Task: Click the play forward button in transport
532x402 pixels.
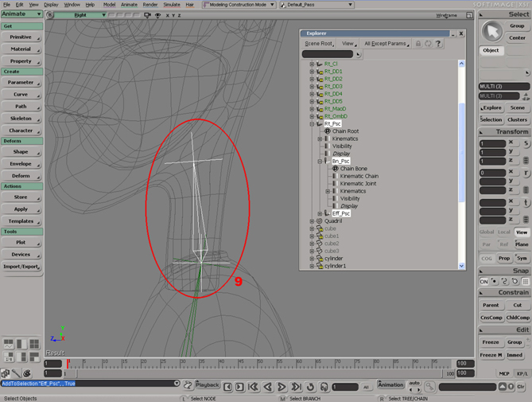Action: (281, 387)
